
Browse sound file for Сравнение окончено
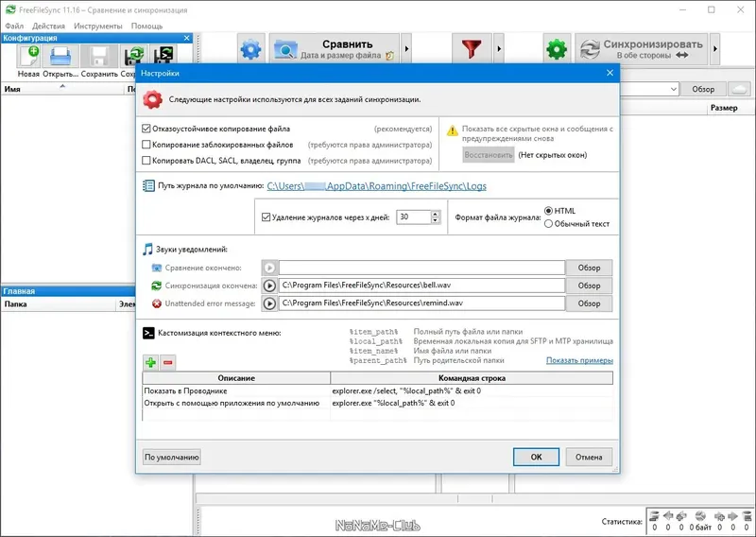(589, 268)
